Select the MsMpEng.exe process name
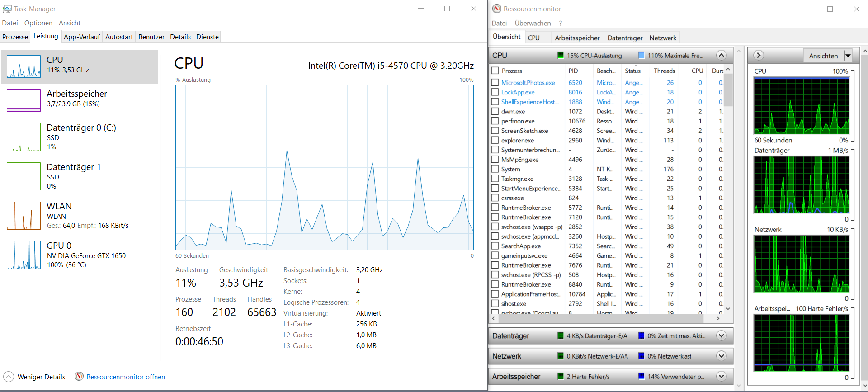 [x=520, y=160]
